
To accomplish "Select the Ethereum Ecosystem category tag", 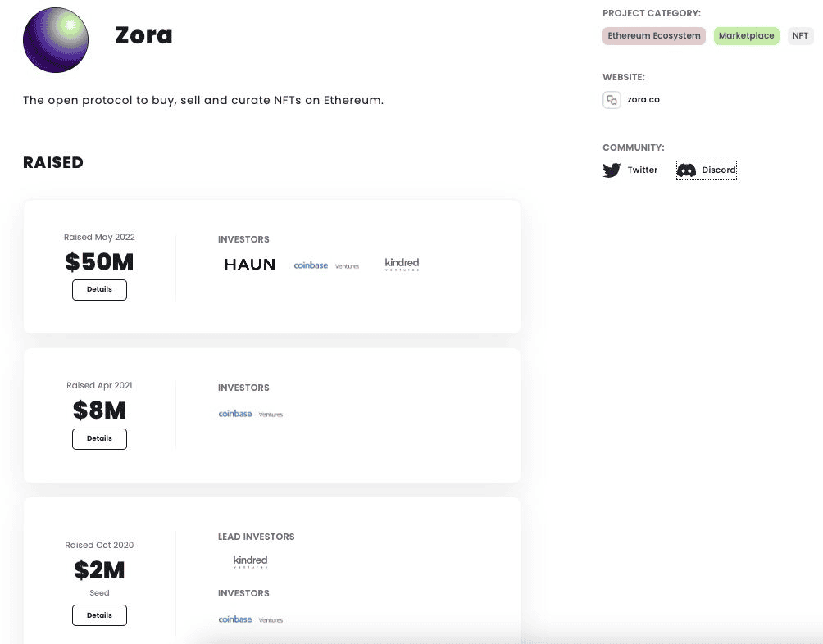I will click(654, 36).
